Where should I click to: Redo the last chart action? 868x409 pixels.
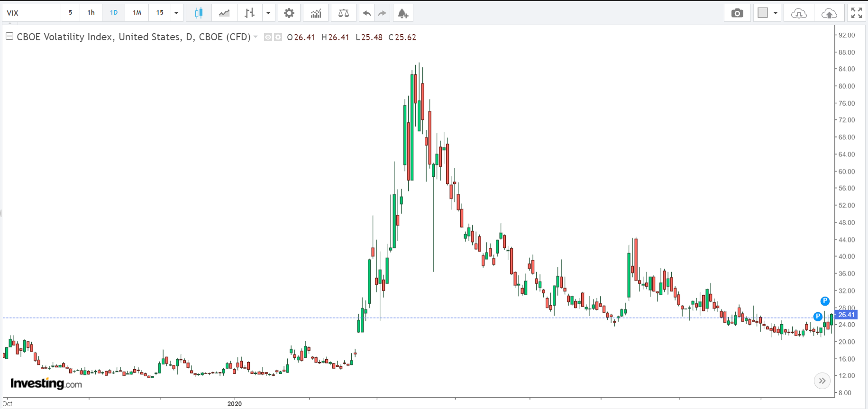tap(382, 13)
